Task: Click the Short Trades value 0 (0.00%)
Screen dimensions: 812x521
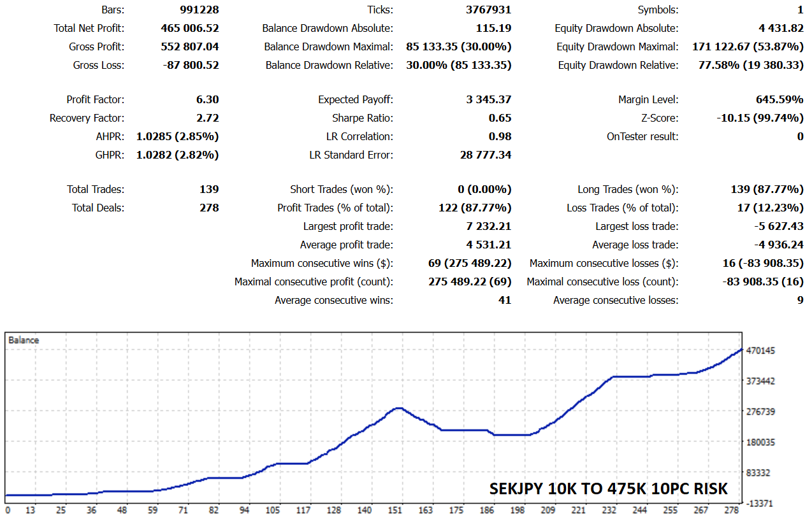Action: tap(484, 190)
